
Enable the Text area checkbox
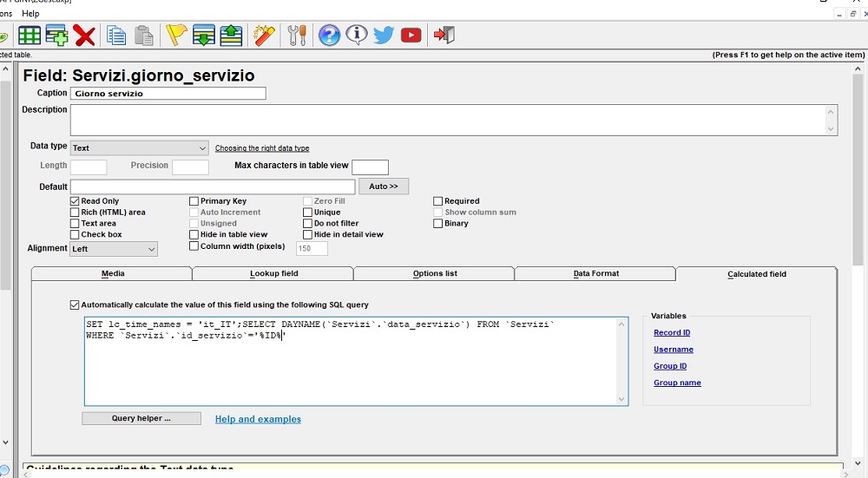75,224
